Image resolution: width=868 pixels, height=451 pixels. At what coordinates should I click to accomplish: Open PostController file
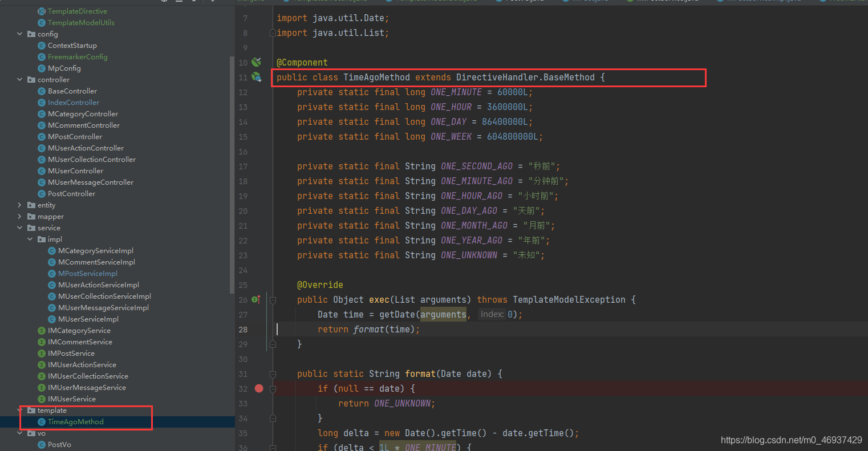(71, 194)
